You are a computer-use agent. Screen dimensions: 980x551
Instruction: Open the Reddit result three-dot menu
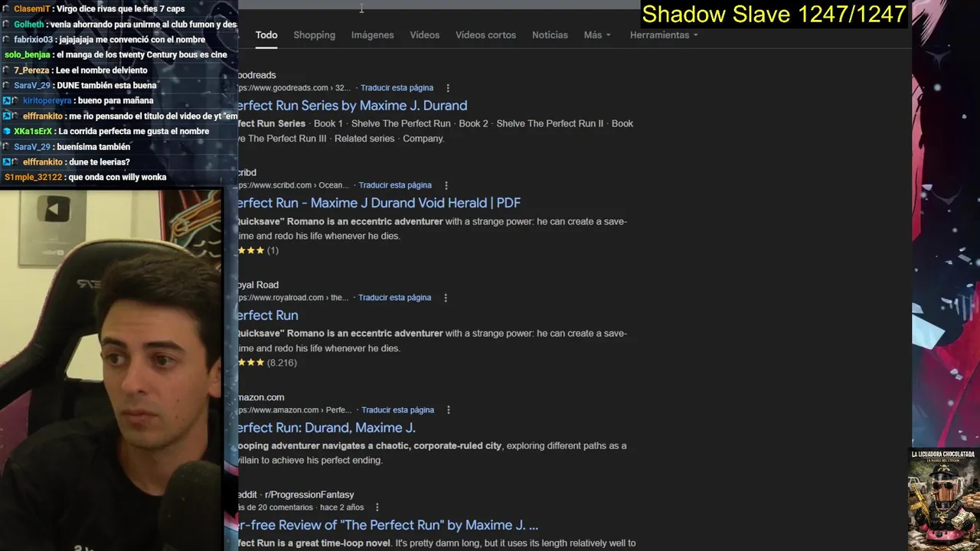pyautogui.click(x=377, y=507)
